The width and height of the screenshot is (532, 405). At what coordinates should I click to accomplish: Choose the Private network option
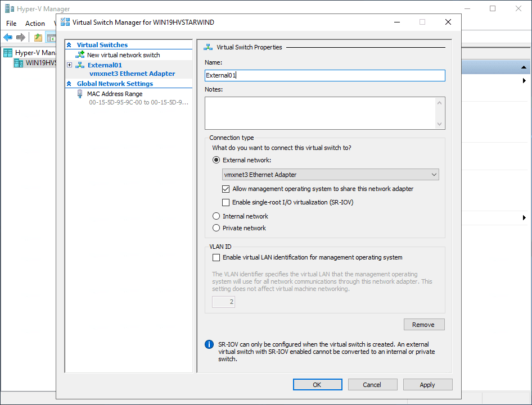click(217, 228)
